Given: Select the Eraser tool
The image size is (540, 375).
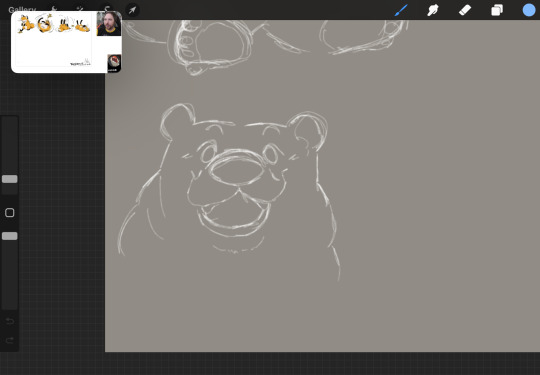Looking at the screenshot, I should click(x=465, y=10).
